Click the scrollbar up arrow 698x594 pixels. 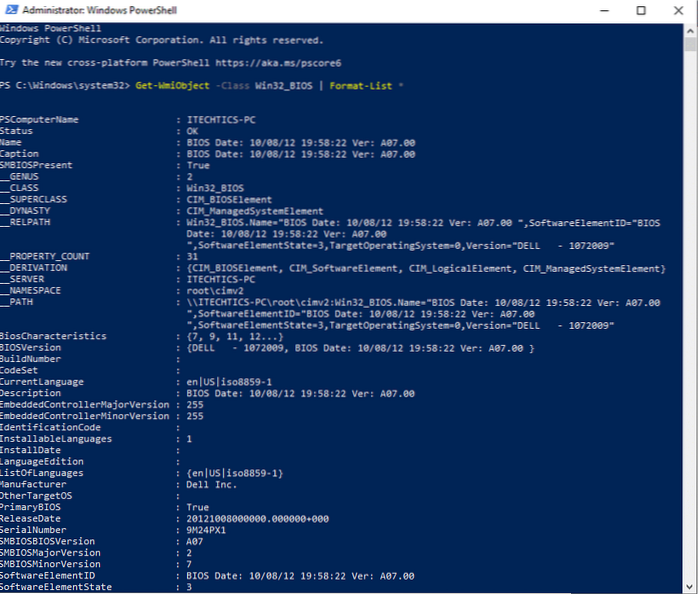coord(691,28)
